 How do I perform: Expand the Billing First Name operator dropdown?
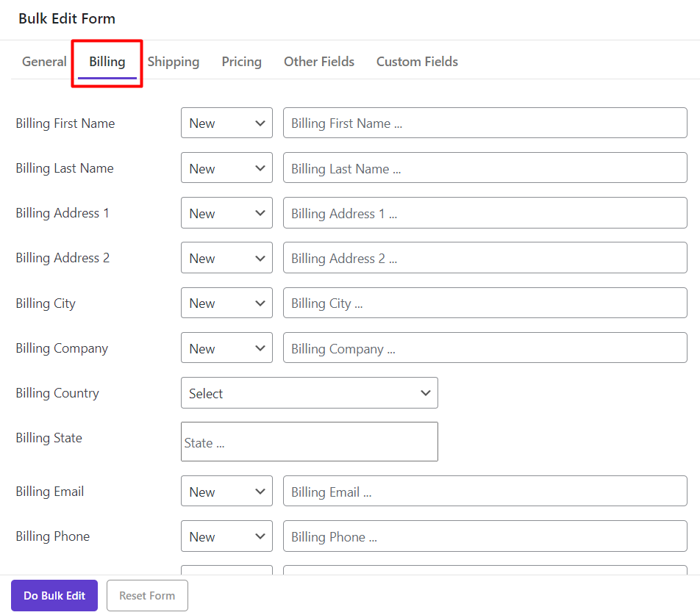[226, 123]
